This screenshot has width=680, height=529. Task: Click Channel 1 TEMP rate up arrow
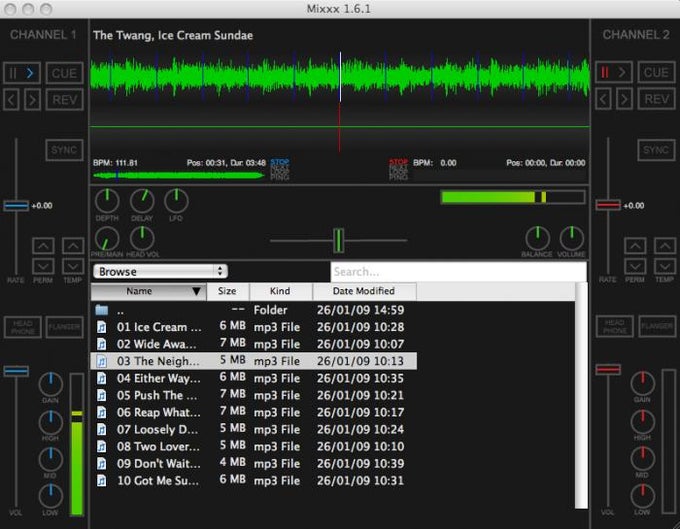click(x=73, y=246)
